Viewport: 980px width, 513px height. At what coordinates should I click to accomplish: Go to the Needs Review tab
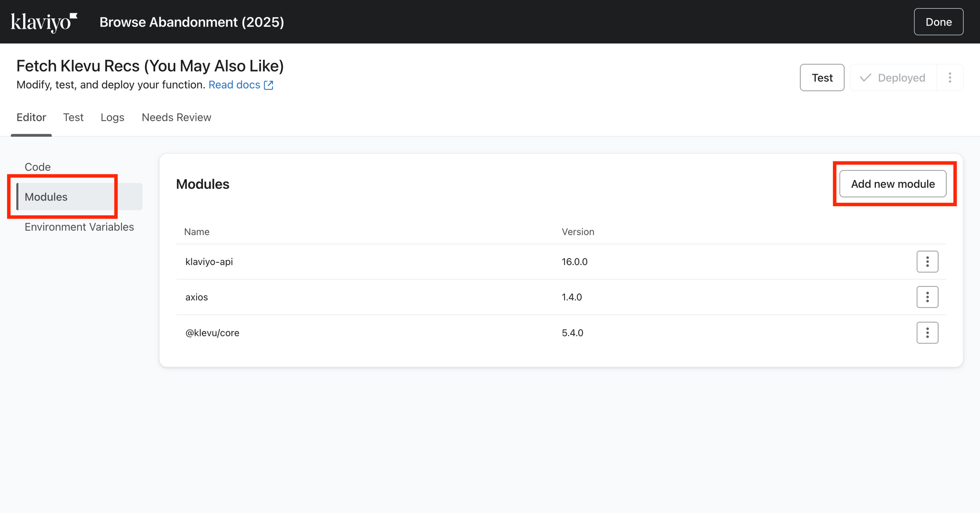[176, 117]
